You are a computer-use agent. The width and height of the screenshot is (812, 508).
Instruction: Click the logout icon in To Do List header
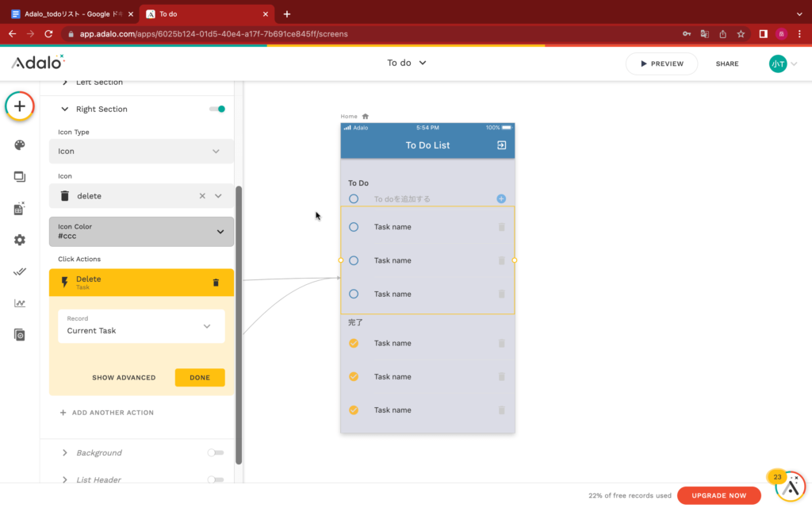point(501,145)
